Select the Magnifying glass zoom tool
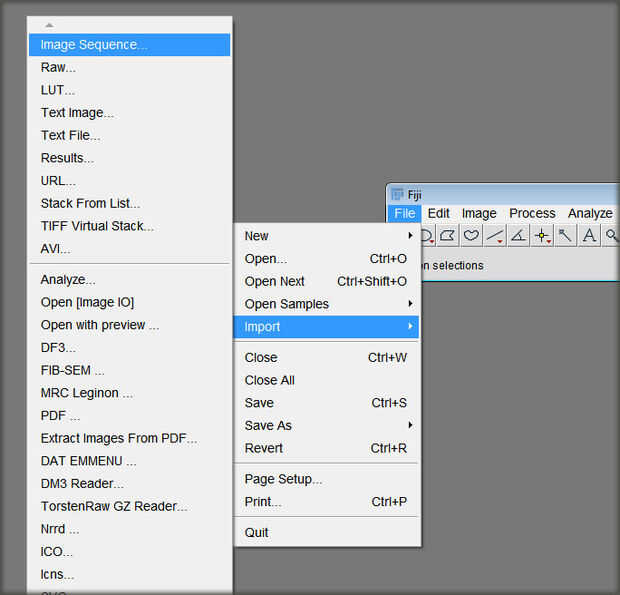The height and width of the screenshot is (595, 620). (x=611, y=236)
